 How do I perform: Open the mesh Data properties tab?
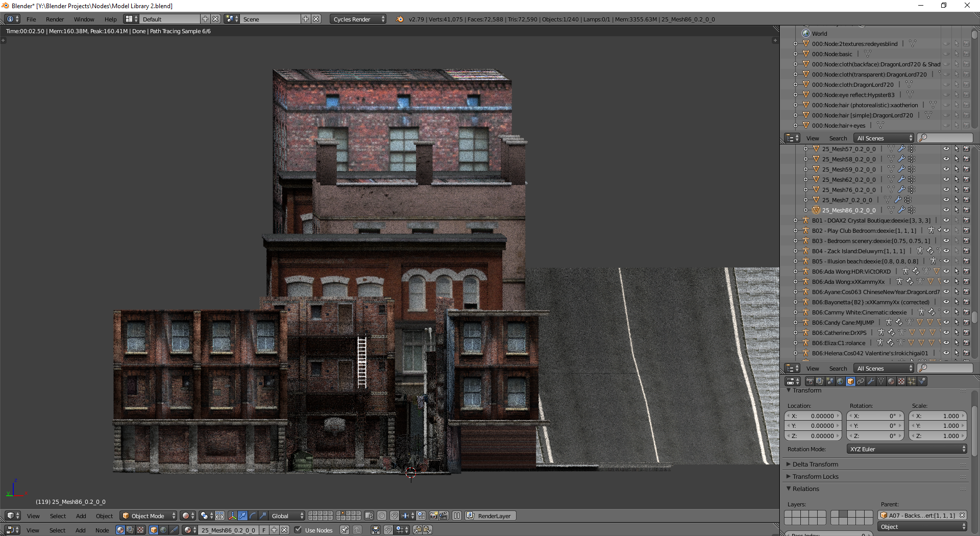pos(881,381)
